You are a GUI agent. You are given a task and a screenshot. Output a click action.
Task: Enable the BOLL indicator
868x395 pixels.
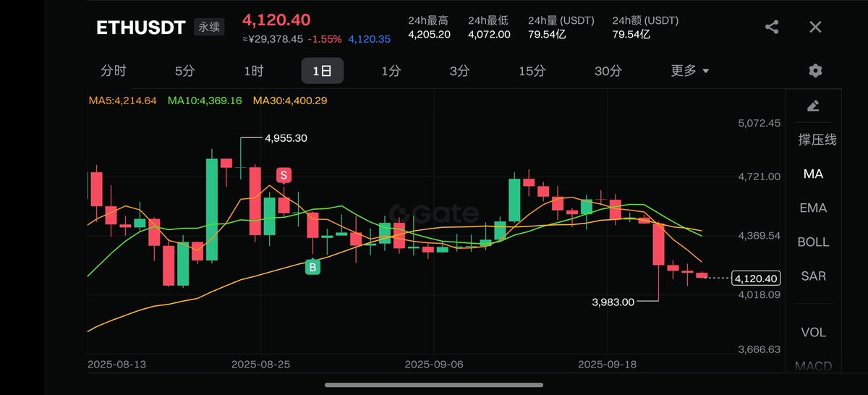(x=813, y=242)
